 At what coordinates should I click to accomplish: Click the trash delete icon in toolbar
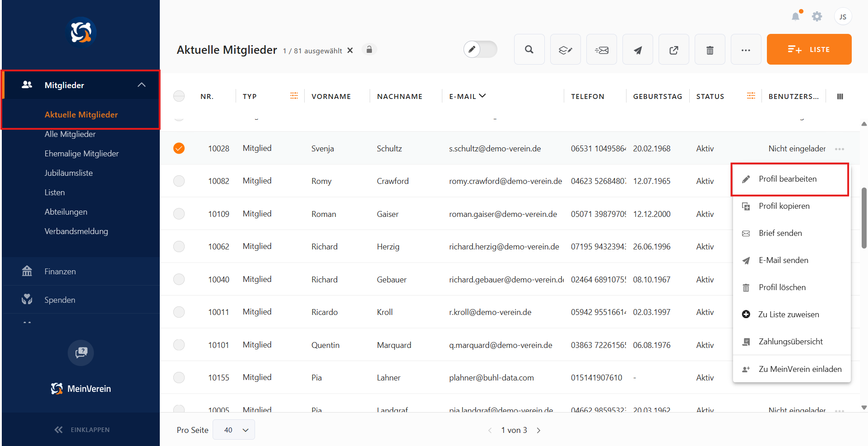click(x=710, y=50)
